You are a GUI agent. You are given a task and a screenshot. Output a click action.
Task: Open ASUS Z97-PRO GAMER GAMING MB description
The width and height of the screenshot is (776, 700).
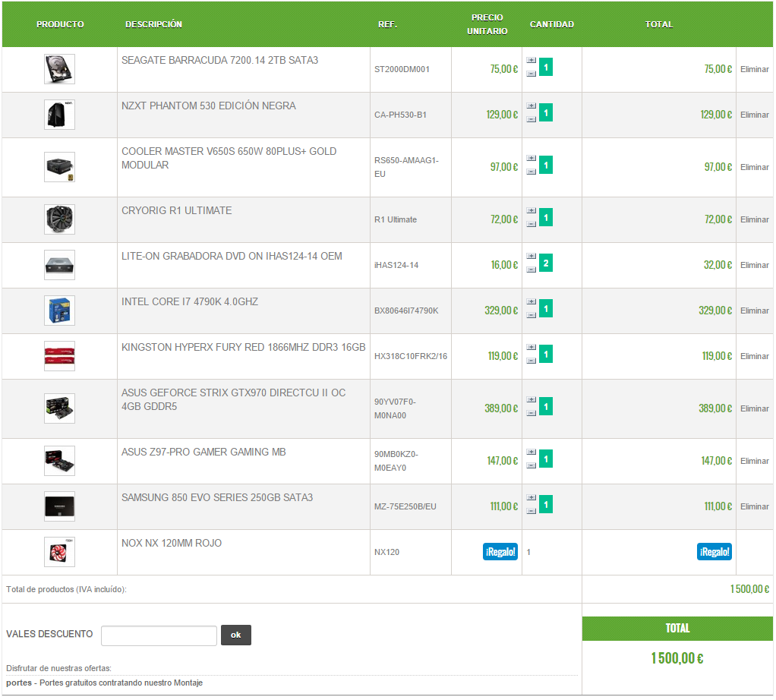coord(203,452)
